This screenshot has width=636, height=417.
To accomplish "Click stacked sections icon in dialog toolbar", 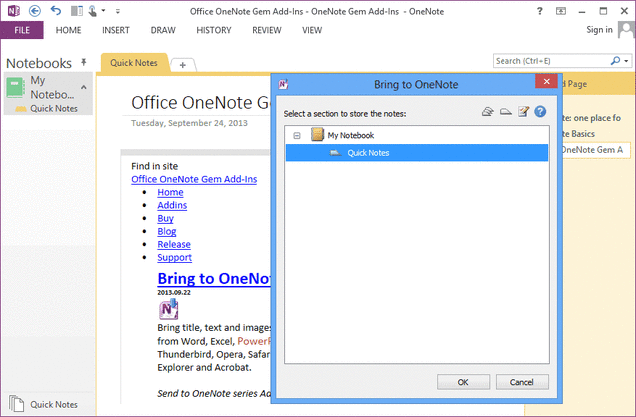I will (x=488, y=112).
